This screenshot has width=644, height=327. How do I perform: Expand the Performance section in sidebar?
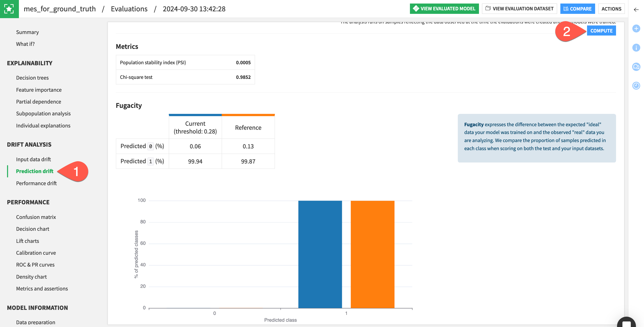[x=28, y=202]
